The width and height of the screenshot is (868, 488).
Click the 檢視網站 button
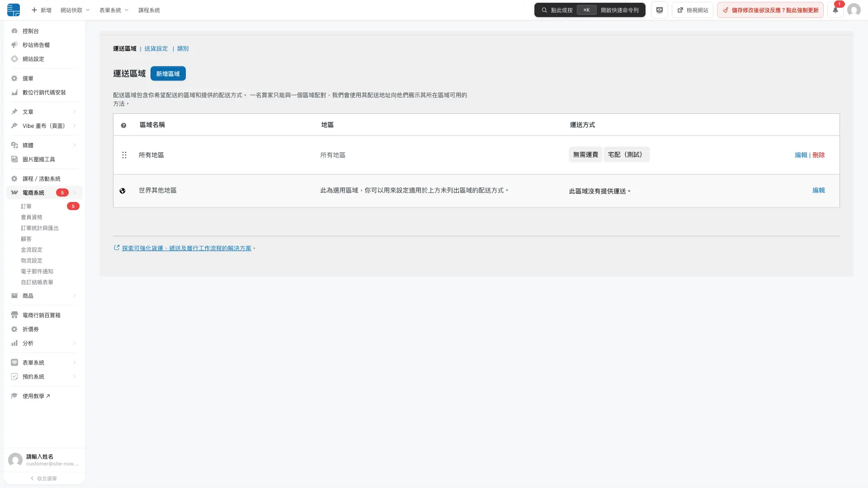coord(693,10)
